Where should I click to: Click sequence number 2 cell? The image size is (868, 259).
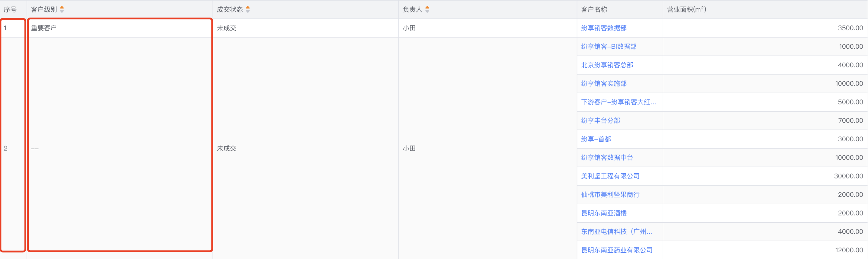(14, 148)
